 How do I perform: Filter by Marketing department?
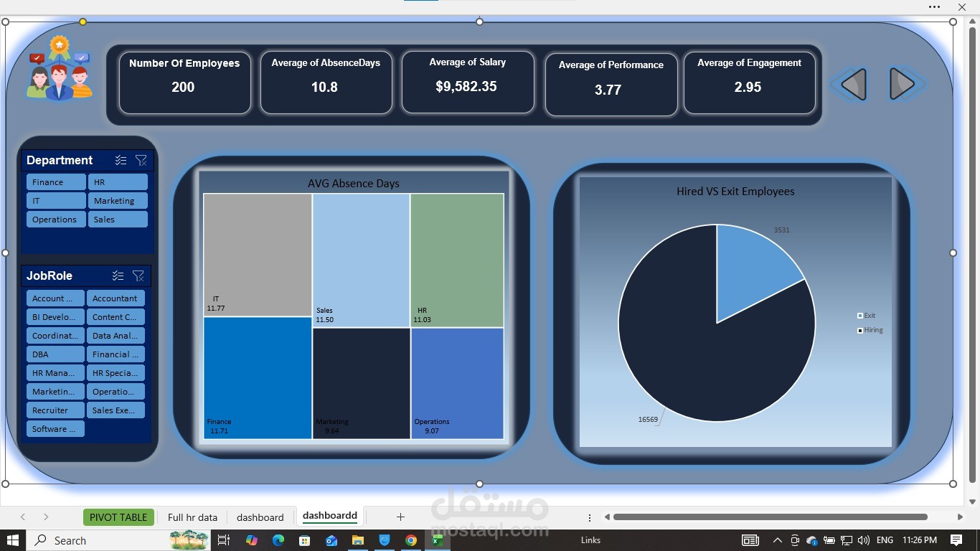tap(118, 201)
